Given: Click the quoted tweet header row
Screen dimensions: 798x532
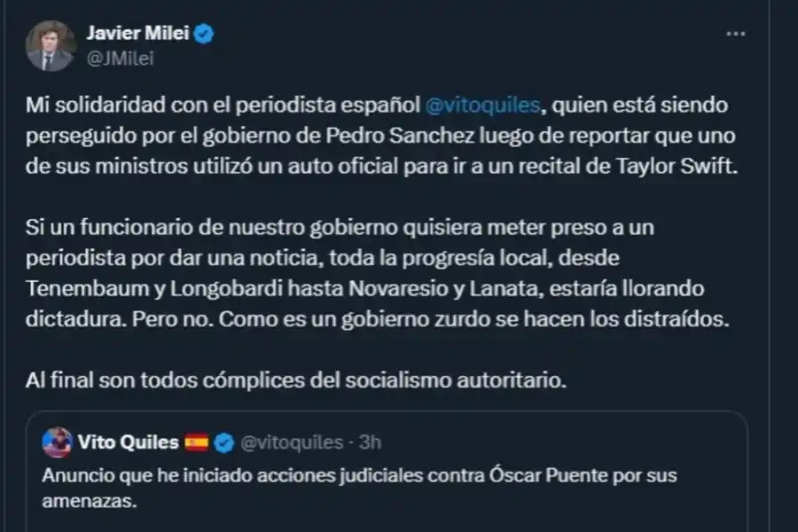Looking at the screenshot, I should 213,442.
